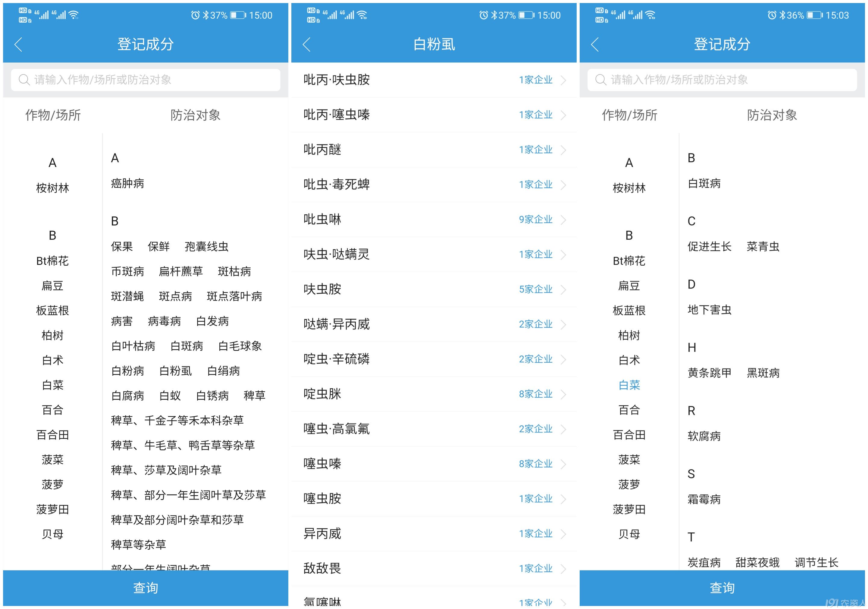Tap the battery icon in left status bar
This screenshot has width=868, height=609.
tap(238, 15)
